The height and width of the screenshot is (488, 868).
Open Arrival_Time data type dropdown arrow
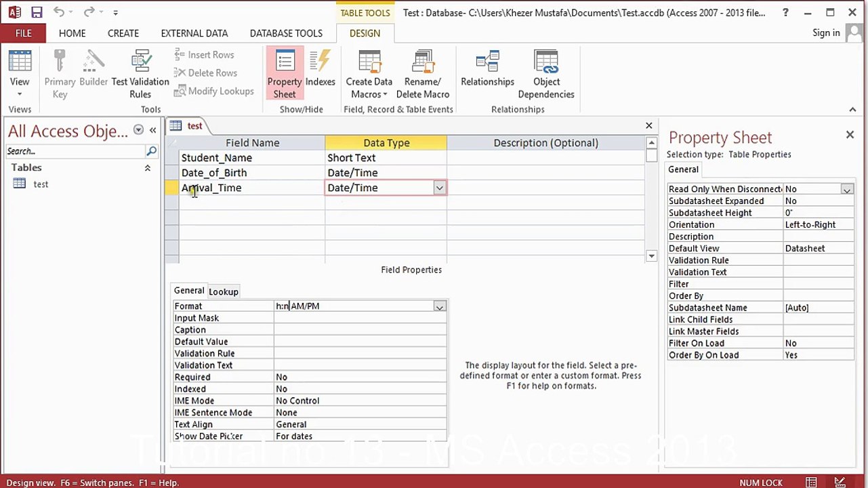(440, 188)
